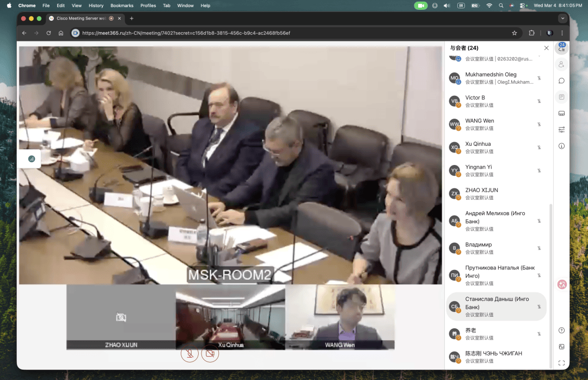Select participant Станислав Даныш in list
Screen dimensions: 588x380
coord(495,307)
